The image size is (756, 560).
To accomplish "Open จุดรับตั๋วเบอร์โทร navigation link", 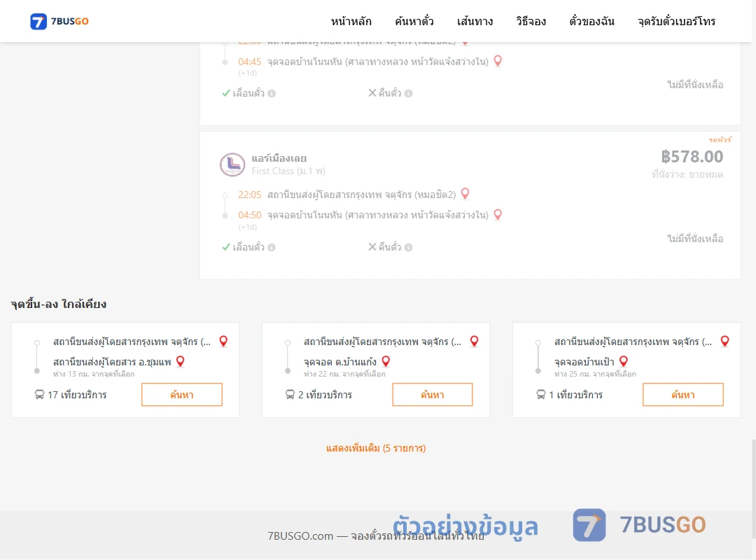I will pyautogui.click(x=676, y=21).
